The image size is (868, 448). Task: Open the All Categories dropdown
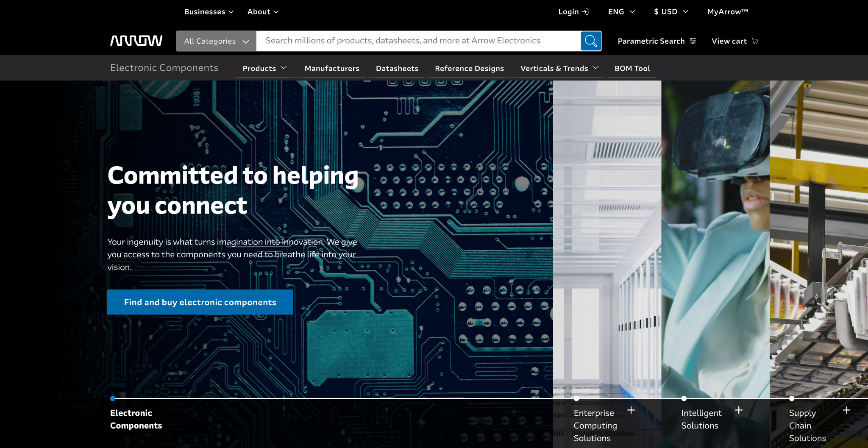[x=216, y=41]
